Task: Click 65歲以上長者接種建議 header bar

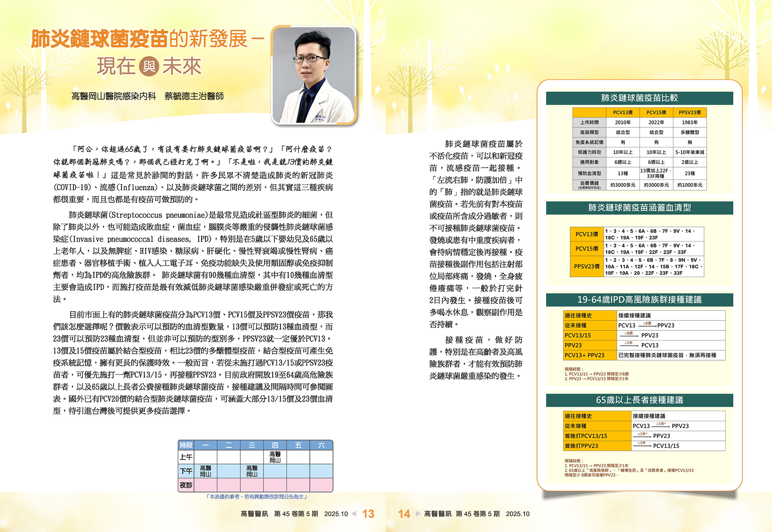Action: [639, 400]
